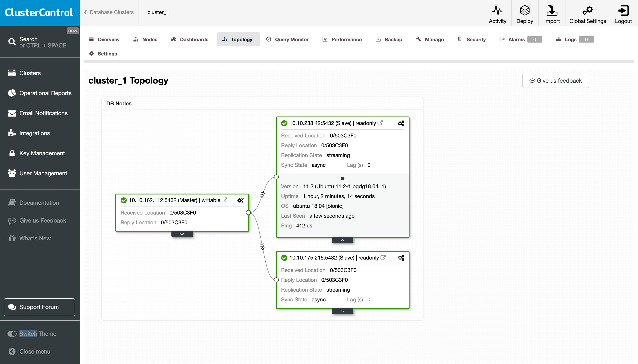Viewport: 638px width, 364px height.
Task: Click the connector port on slave 10.10.238.42
Action: [276, 177]
